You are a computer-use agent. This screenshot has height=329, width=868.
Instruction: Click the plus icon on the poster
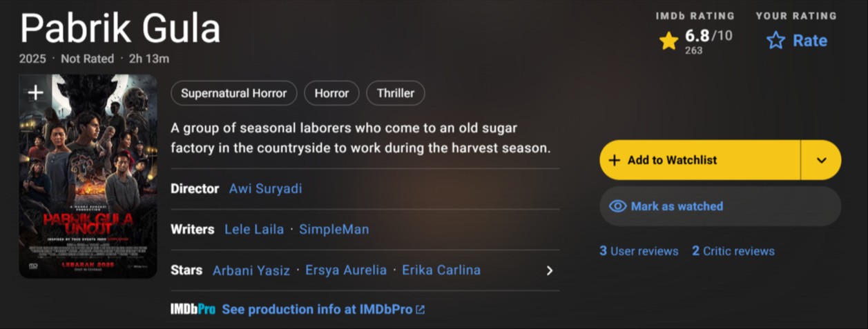[35, 92]
